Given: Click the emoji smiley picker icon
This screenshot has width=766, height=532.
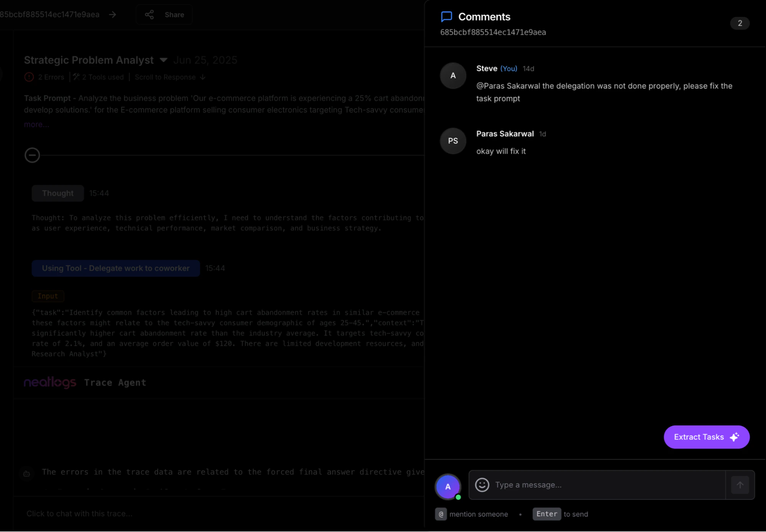Looking at the screenshot, I should [x=482, y=485].
